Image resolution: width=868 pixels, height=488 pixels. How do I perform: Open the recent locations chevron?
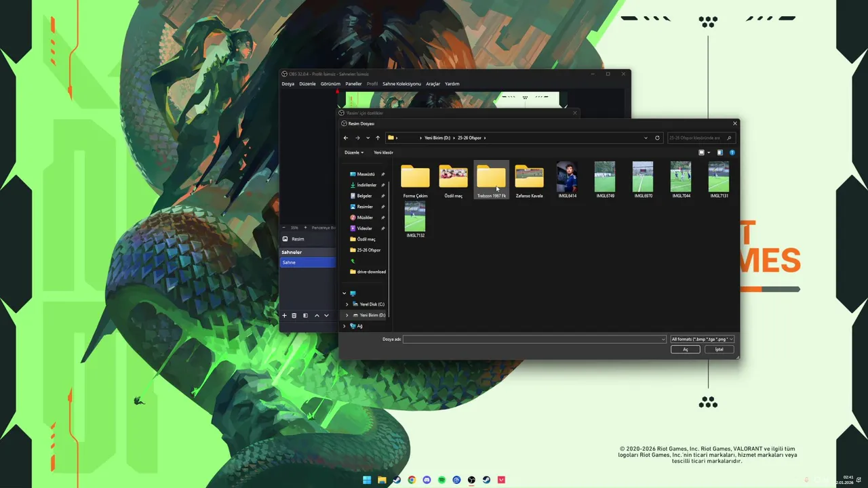click(368, 138)
